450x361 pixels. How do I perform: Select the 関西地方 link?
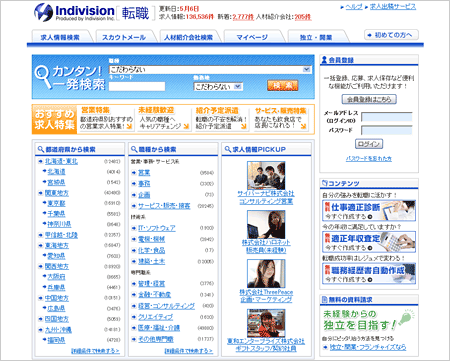pyautogui.click(x=57, y=266)
